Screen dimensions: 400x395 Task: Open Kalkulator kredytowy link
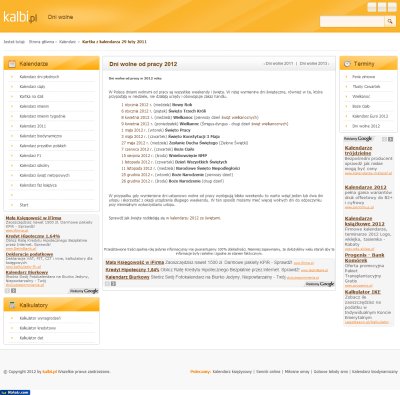(x=38, y=328)
